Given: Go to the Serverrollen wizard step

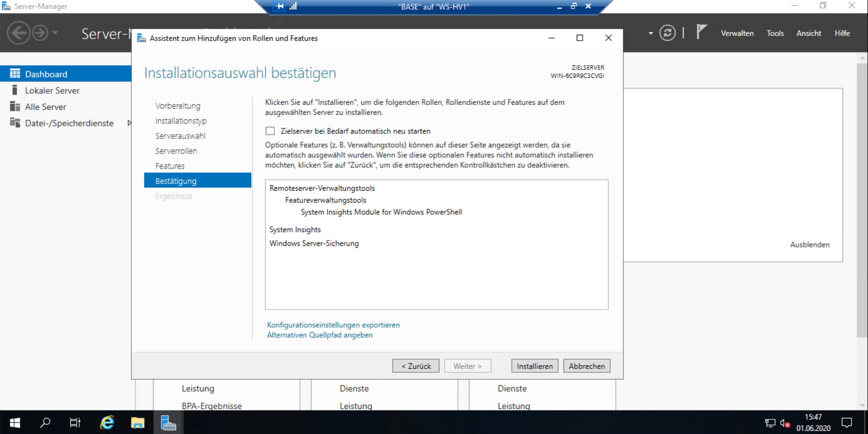Looking at the screenshot, I should pyautogui.click(x=176, y=151).
